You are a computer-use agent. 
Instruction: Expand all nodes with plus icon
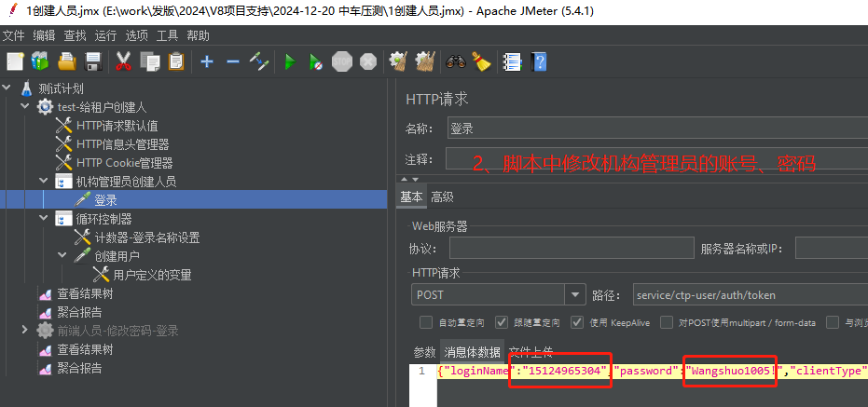pyautogui.click(x=206, y=61)
